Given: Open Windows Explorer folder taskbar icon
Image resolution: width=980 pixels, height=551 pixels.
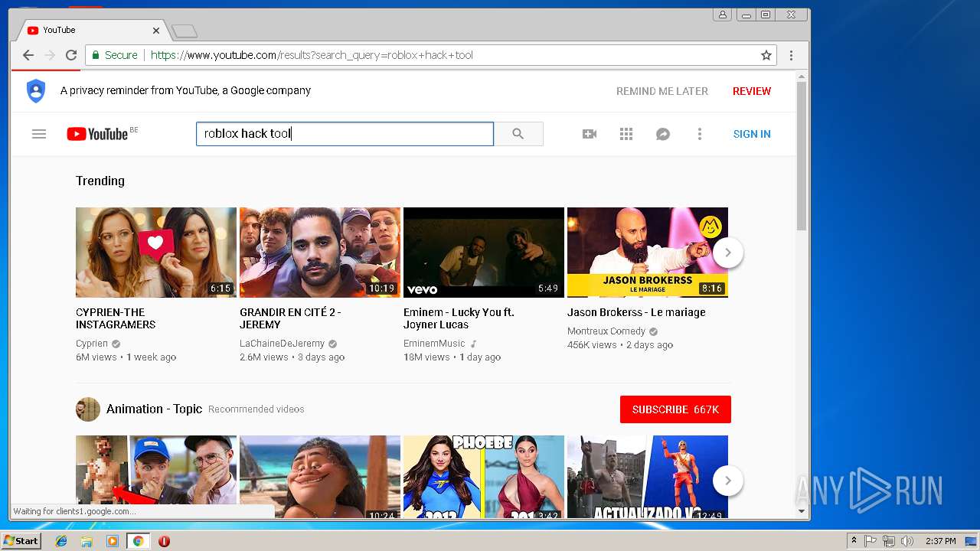Looking at the screenshot, I should click(87, 541).
